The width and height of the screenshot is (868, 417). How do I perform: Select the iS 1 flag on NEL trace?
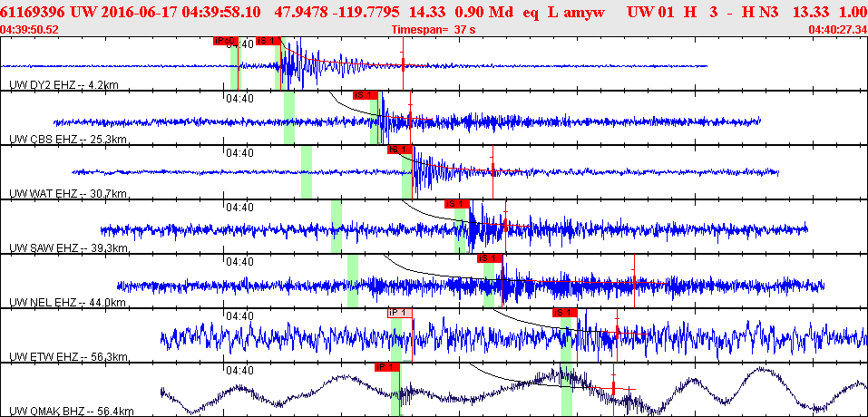click(490, 258)
